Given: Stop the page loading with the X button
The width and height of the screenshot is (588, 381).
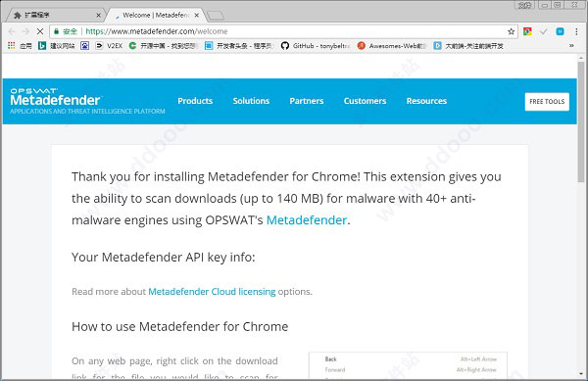Looking at the screenshot, I should (40, 31).
